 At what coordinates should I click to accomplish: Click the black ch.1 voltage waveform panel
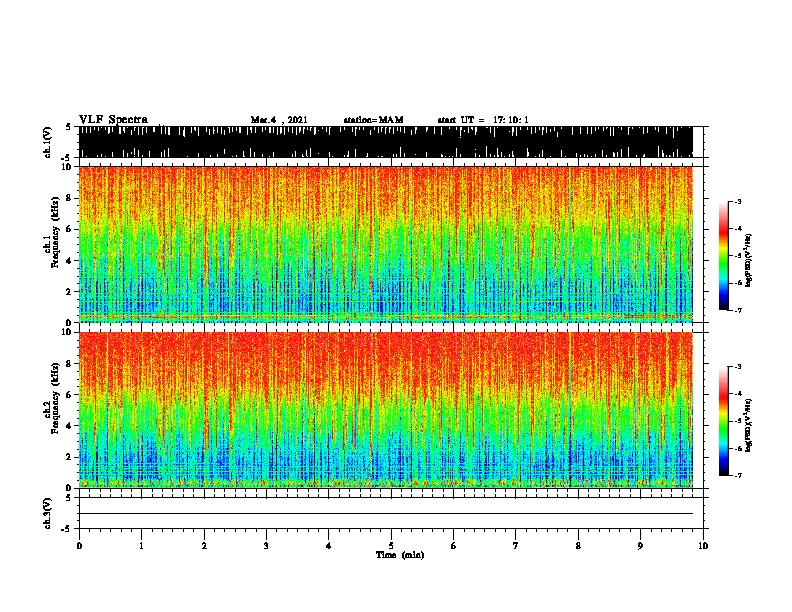click(x=385, y=142)
